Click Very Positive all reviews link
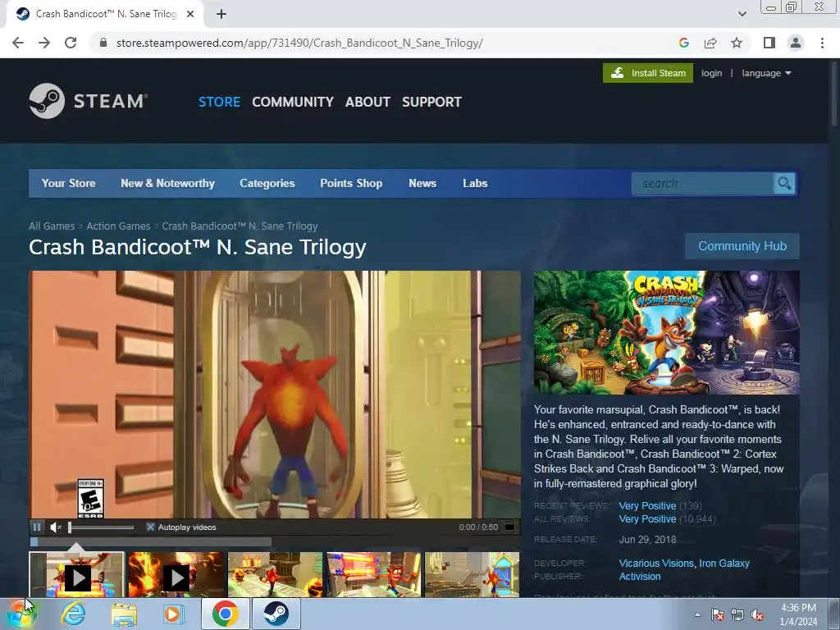Screen dimensions: 840x630 (647, 519)
